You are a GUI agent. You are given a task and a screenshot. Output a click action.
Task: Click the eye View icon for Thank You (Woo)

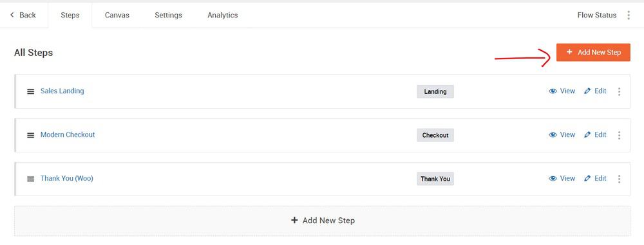click(553, 178)
